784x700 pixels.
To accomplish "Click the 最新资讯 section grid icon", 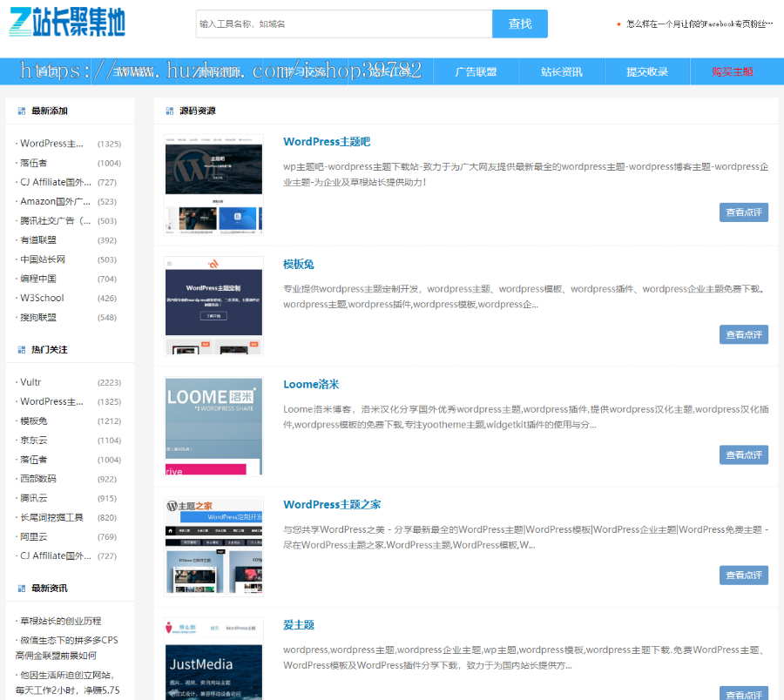I will 22,589.
